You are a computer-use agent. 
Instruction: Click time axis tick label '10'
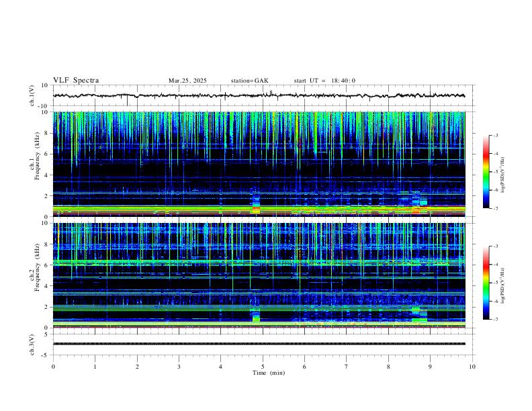[x=472, y=367]
